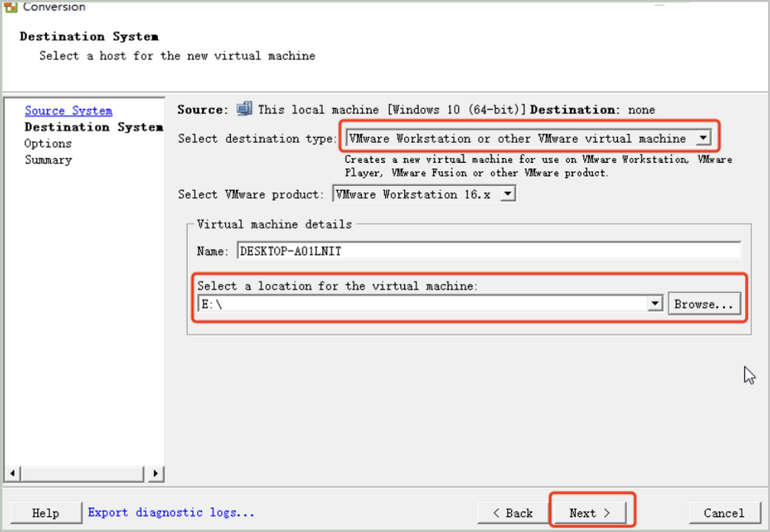This screenshot has width=770, height=532.
Task: Click sidebar scrollbar left arrow
Action: (12, 474)
